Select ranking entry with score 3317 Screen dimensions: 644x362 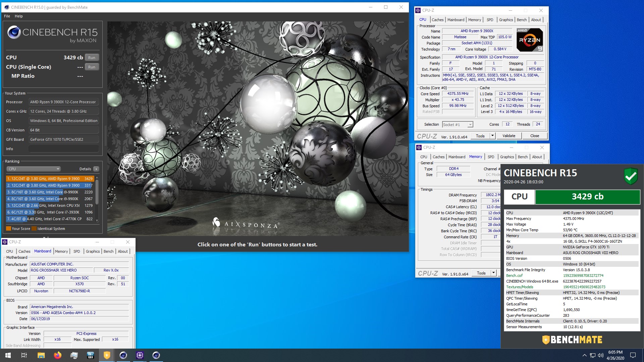point(50,185)
